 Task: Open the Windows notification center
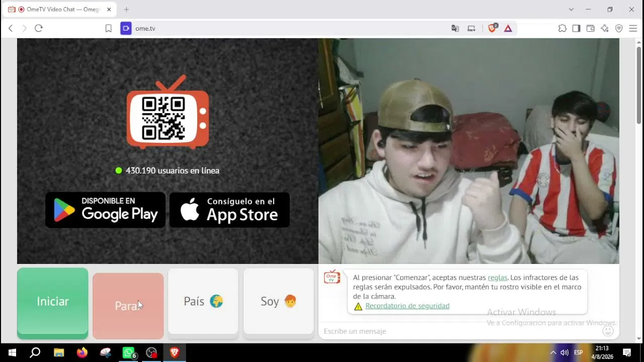pos(627,352)
